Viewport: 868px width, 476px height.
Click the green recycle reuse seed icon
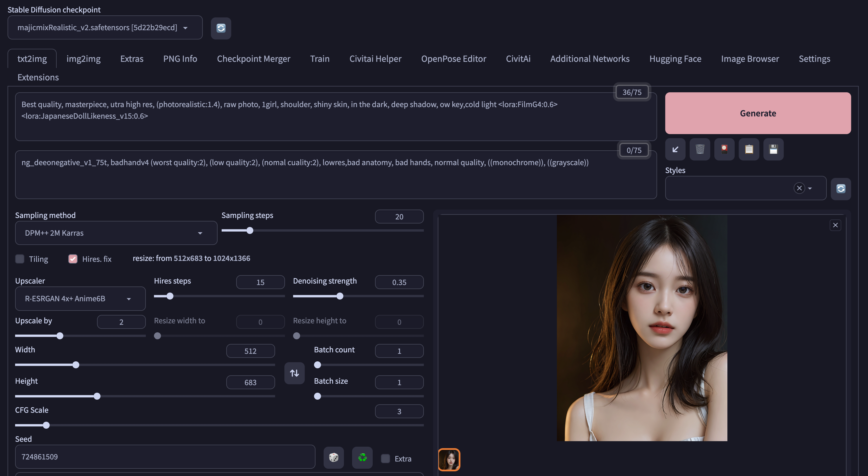point(362,457)
